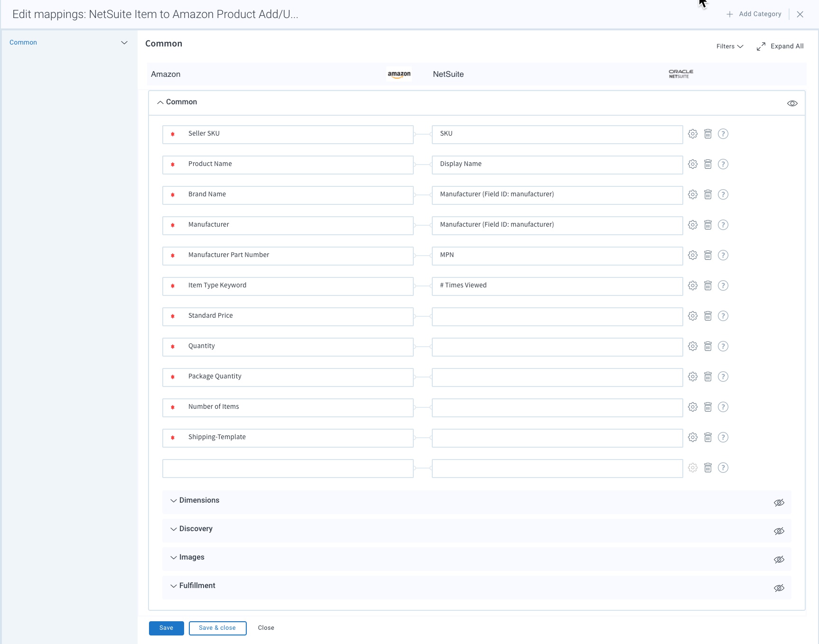Screen dimensions: 819x644
Task: Open help for Brand Name mapping
Action: point(723,194)
